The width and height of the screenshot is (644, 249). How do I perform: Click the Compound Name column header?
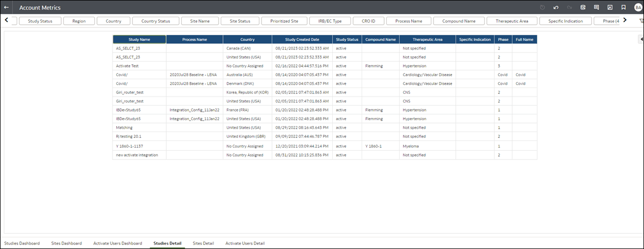[x=381, y=39]
